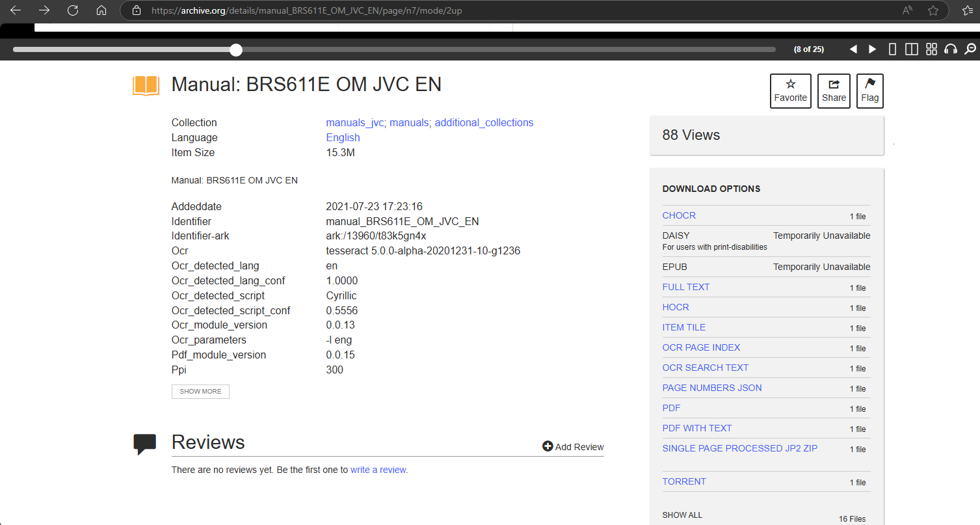Screen dimensions: 980x525
Task: Favorite this item
Action: pyautogui.click(x=791, y=91)
